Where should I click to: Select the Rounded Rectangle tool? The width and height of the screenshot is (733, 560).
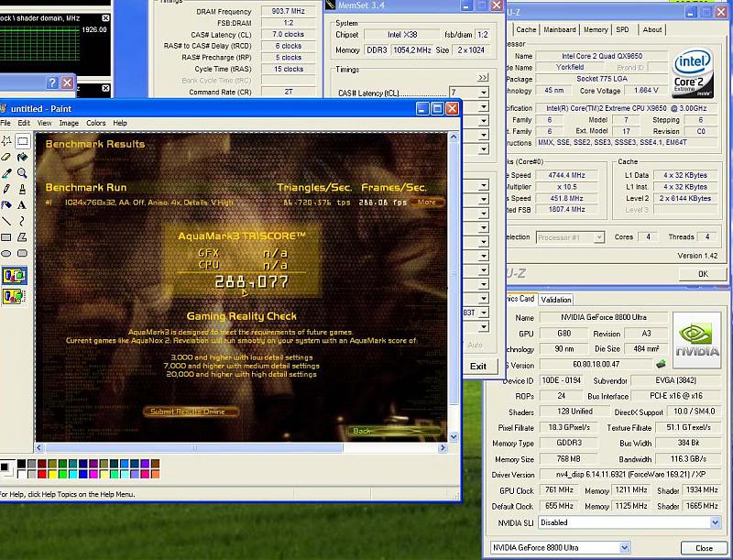coord(22,253)
